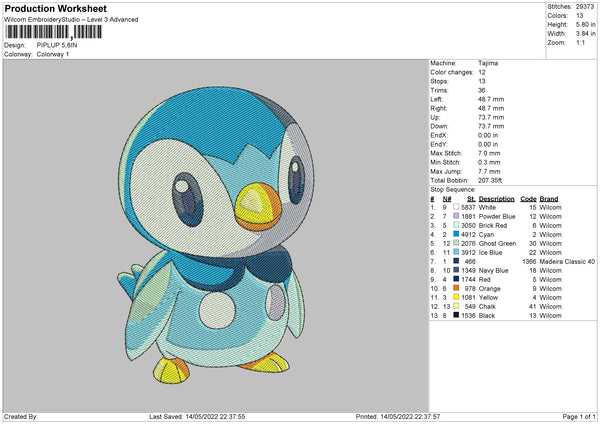Image resolution: width=600 pixels, height=424 pixels.
Task: Select the 'Stop Sequence:' heading
Action: click(x=453, y=189)
